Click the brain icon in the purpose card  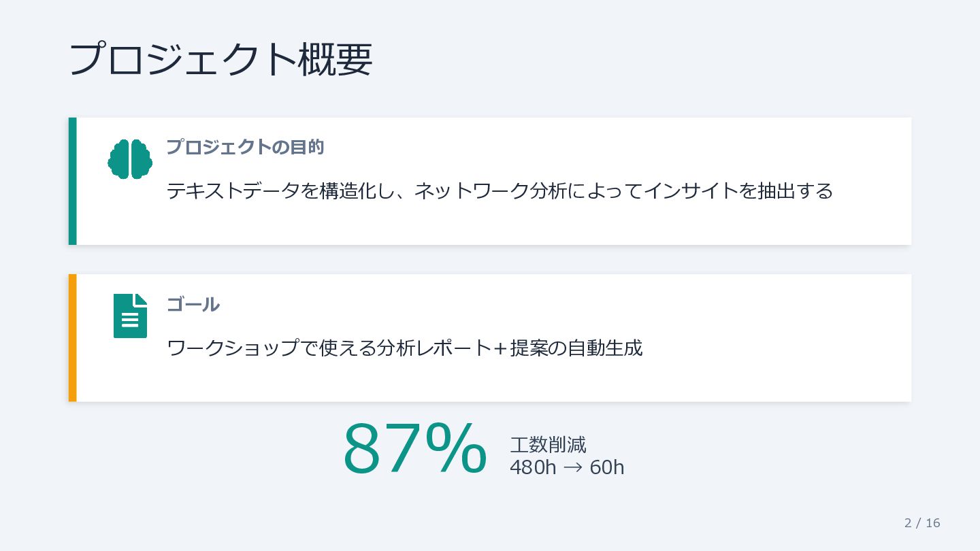coord(130,159)
